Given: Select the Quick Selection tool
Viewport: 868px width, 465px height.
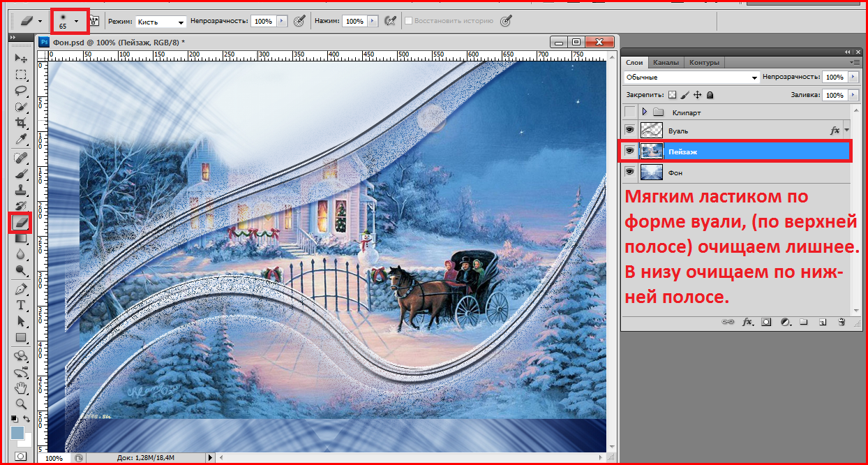Looking at the screenshot, I should (x=21, y=107).
